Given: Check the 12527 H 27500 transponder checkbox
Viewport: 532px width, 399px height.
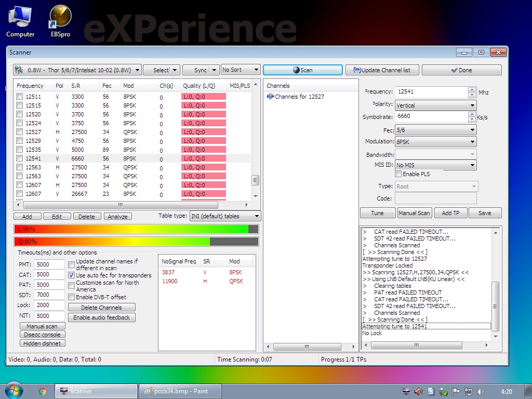Looking at the screenshot, I should [x=20, y=131].
